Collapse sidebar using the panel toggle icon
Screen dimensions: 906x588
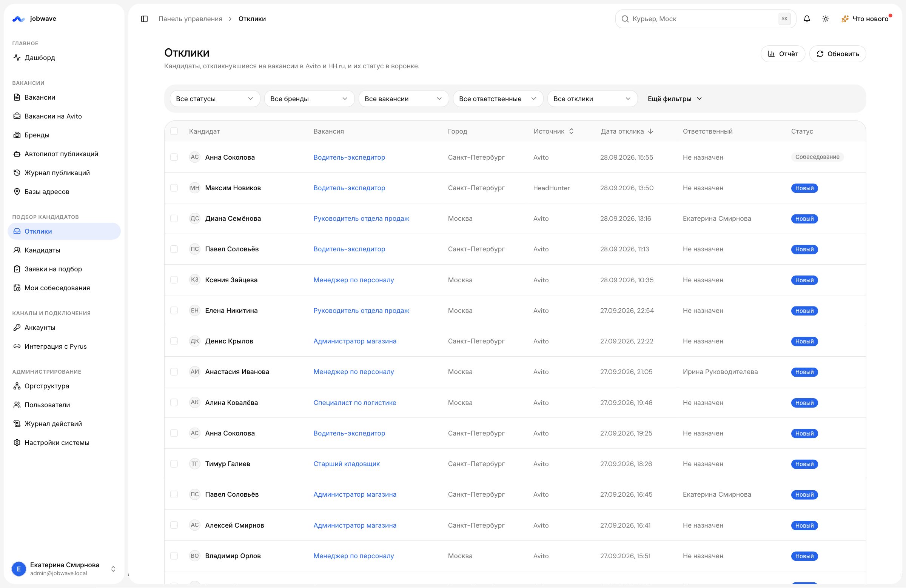point(144,18)
